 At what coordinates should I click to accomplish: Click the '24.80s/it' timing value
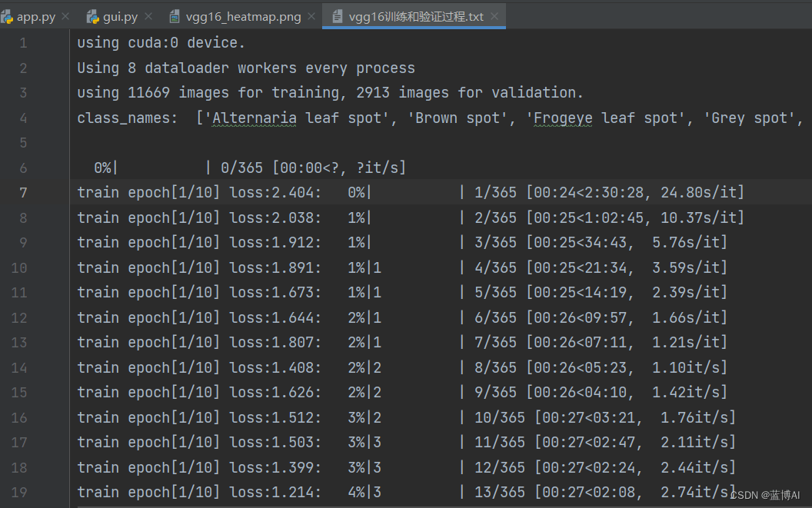(698, 193)
